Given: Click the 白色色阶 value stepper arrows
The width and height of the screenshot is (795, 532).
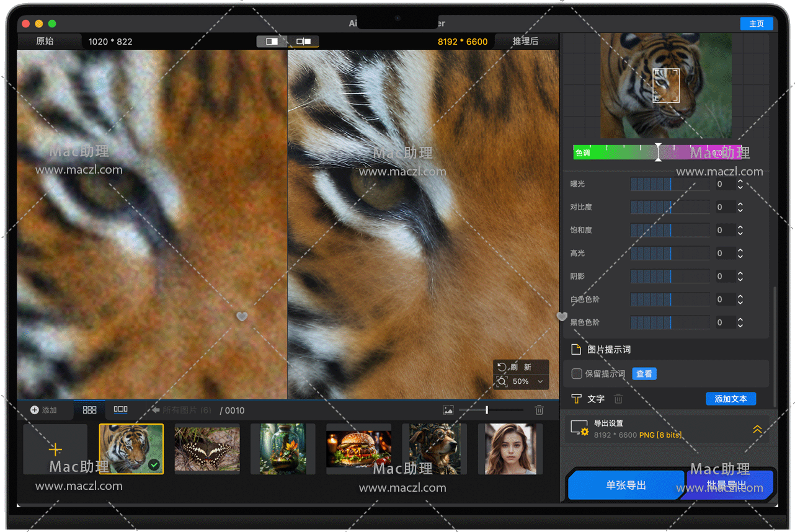Looking at the screenshot, I should (x=740, y=299).
